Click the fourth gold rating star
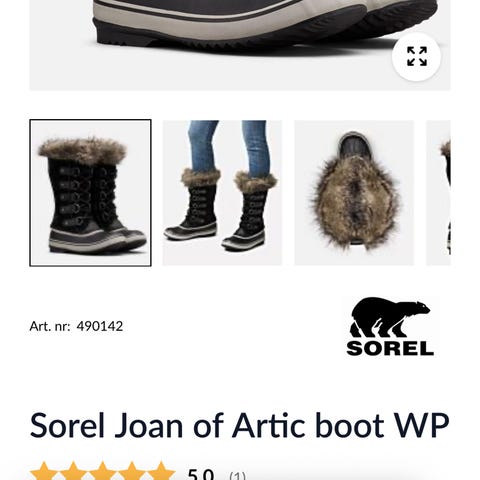 [132, 472]
